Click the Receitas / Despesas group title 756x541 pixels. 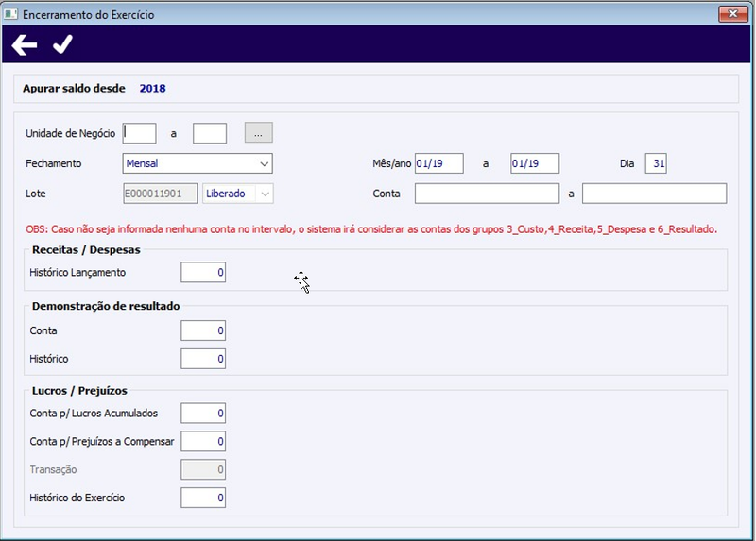(x=86, y=249)
